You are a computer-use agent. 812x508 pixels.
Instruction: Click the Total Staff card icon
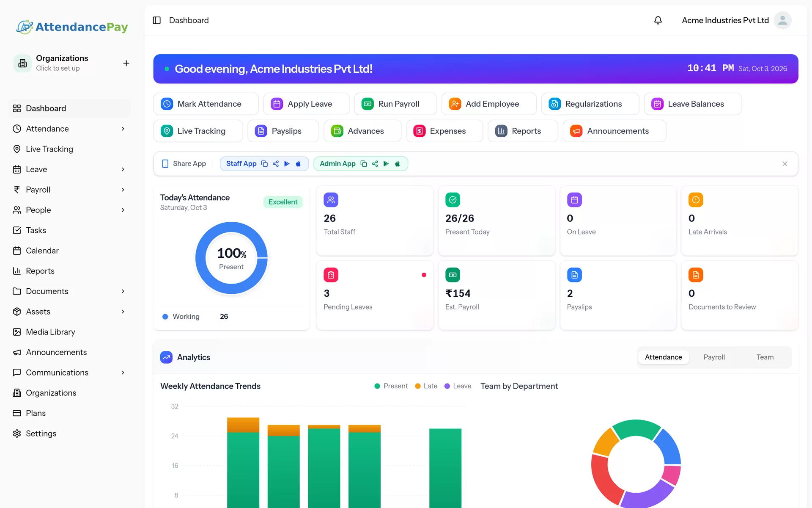[x=331, y=200]
